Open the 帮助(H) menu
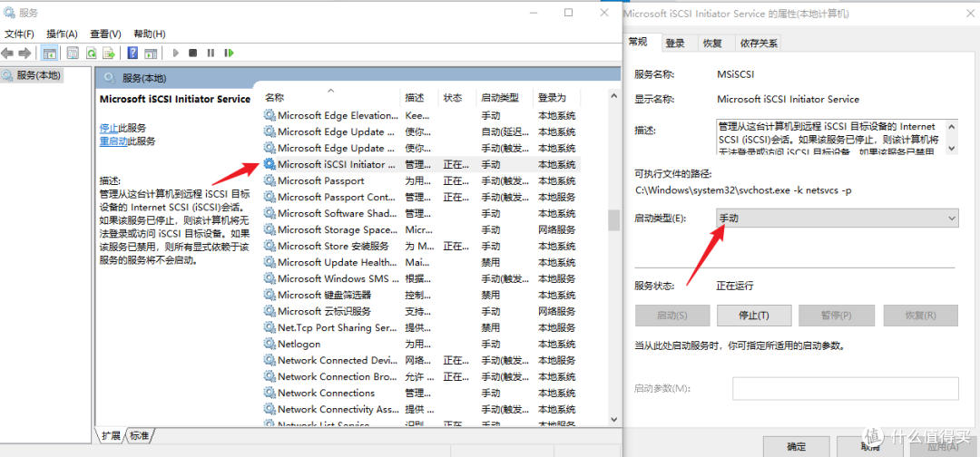Image resolution: width=980 pixels, height=457 pixels. [x=150, y=34]
